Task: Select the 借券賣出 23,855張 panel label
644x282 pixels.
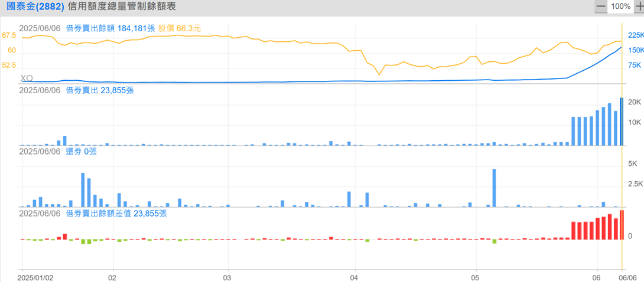Action: [x=100, y=90]
